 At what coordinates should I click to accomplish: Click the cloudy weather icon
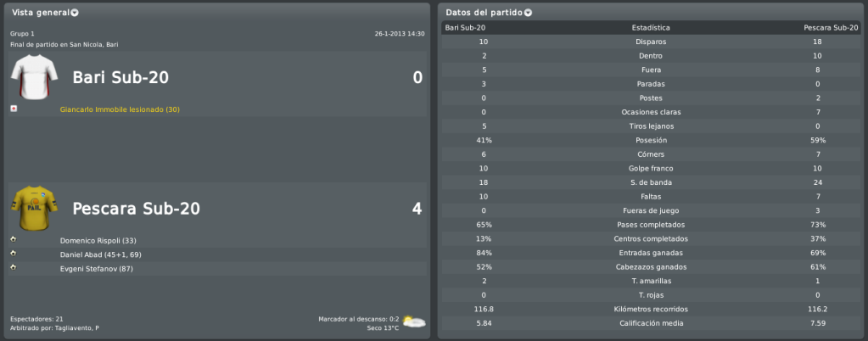coord(414,321)
